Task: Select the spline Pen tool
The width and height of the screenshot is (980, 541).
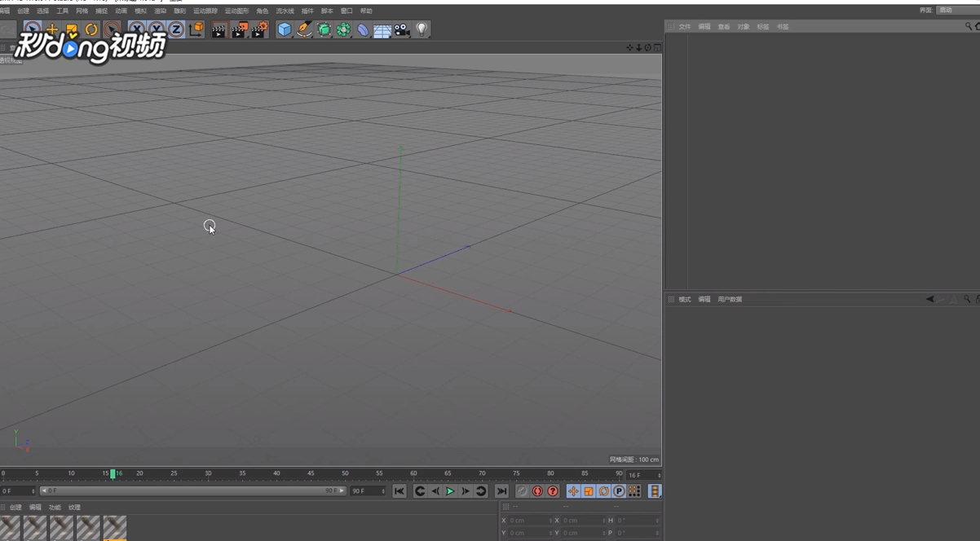Action: point(304,30)
